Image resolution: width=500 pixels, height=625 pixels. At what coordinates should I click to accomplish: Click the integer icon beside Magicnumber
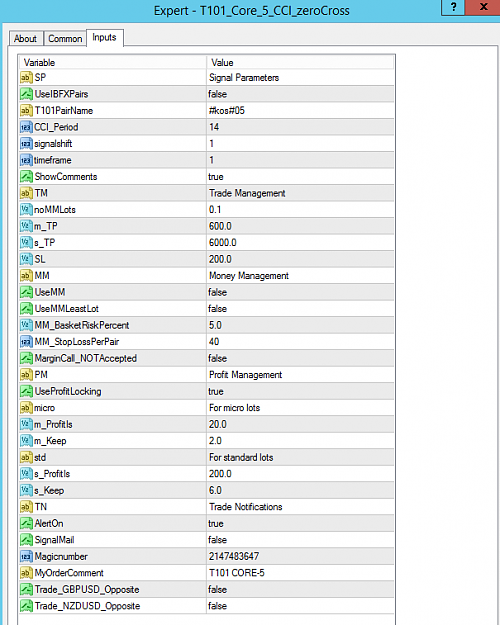(26, 556)
